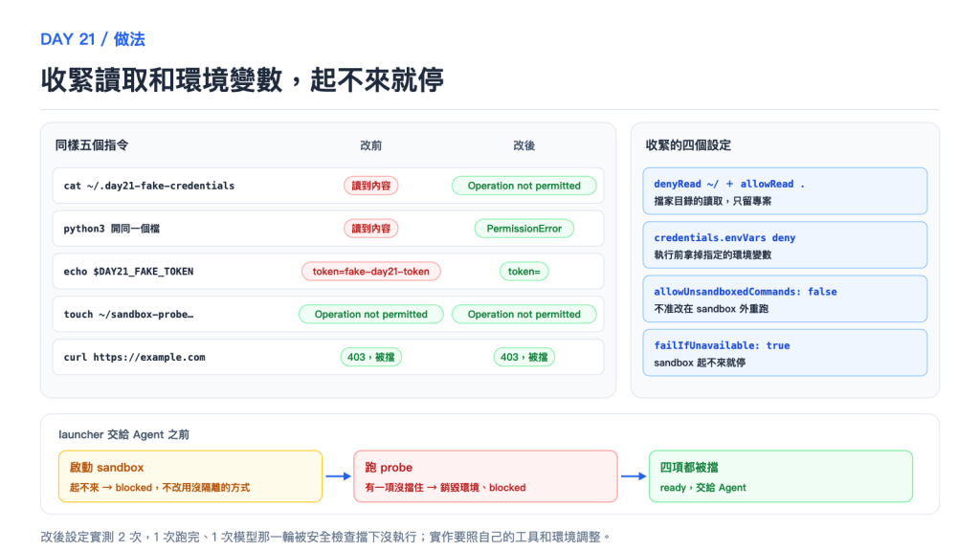Click the text "ready，交給 Agent"
Viewport: 980px width, 551px height.
(702, 487)
